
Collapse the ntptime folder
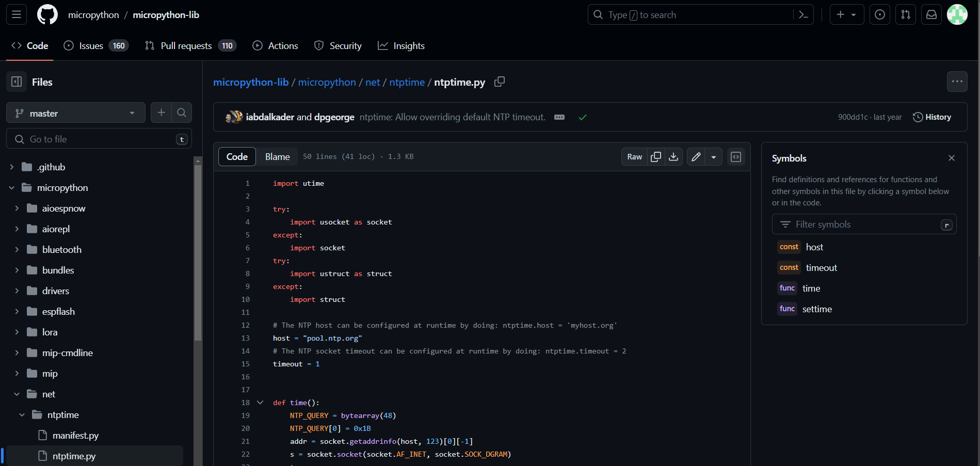coord(22,415)
